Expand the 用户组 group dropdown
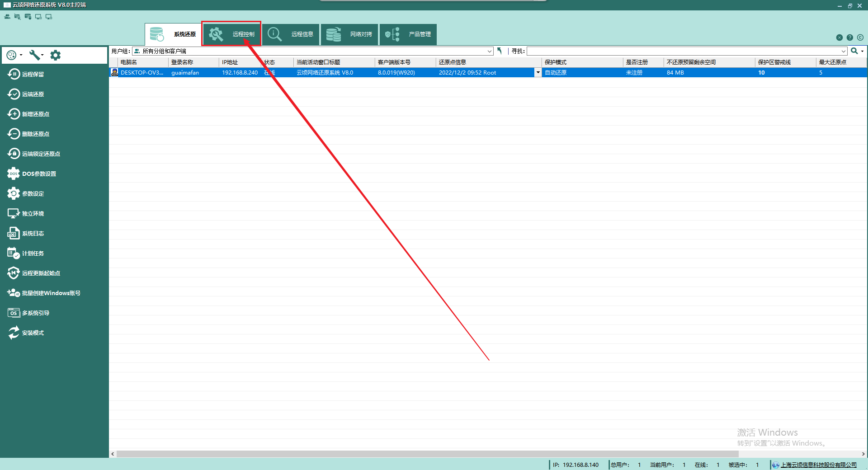 click(490, 52)
